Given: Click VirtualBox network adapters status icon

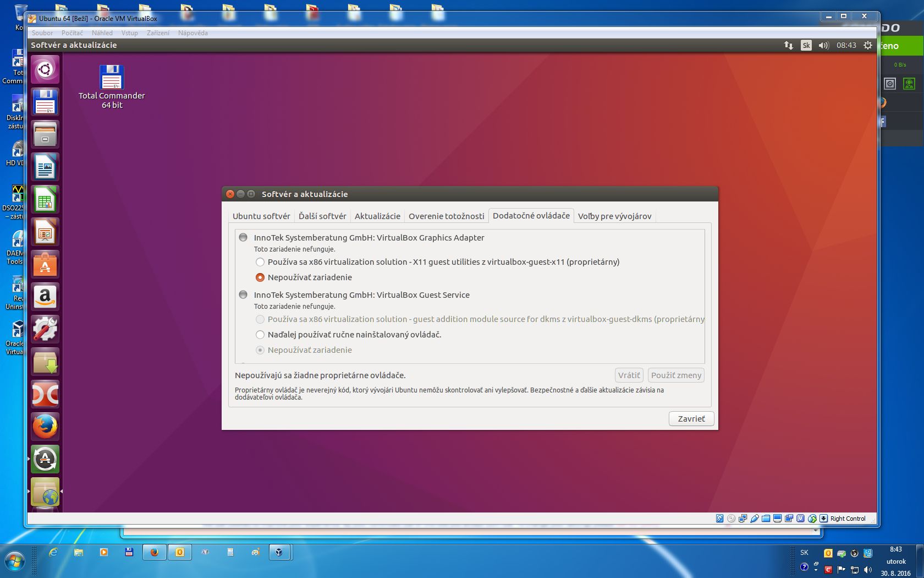Looking at the screenshot, I should pyautogui.click(x=743, y=519).
